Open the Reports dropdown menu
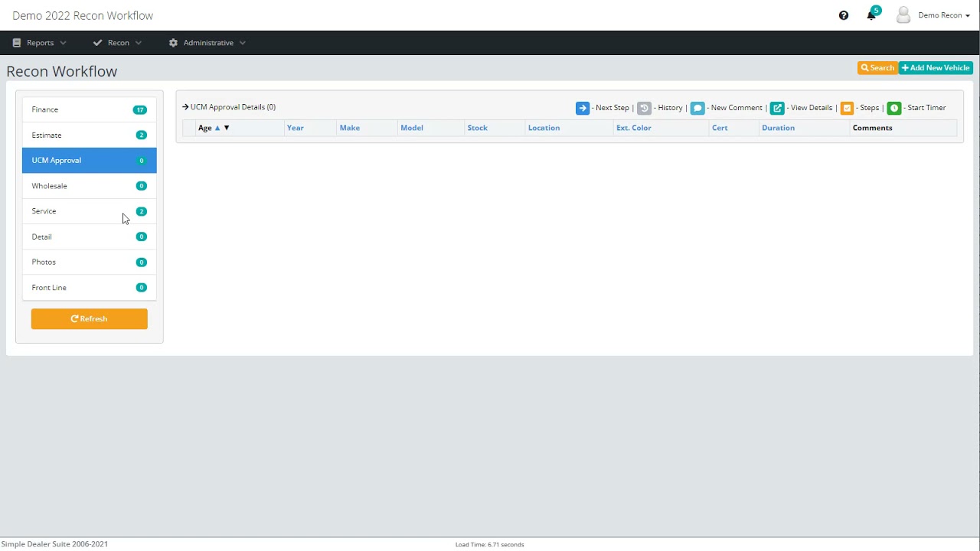 (40, 43)
